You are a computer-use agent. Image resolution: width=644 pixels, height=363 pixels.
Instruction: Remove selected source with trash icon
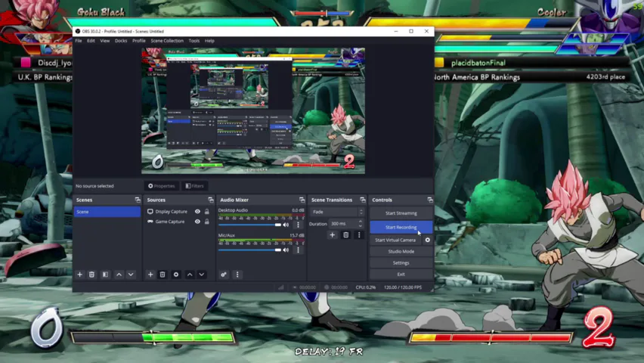point(163,275)
